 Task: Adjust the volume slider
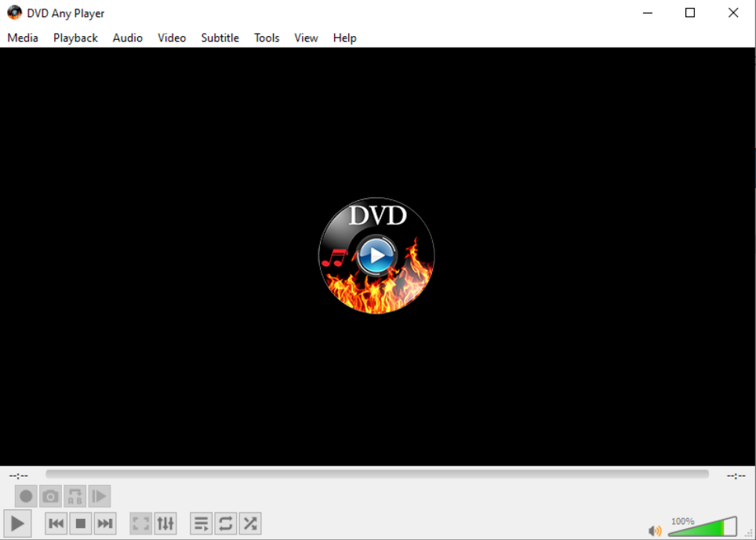click(x=703, y=527)
